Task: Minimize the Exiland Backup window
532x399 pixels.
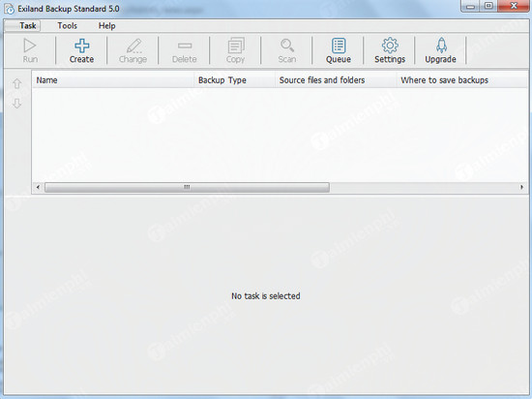Action: tap(470, 6)
